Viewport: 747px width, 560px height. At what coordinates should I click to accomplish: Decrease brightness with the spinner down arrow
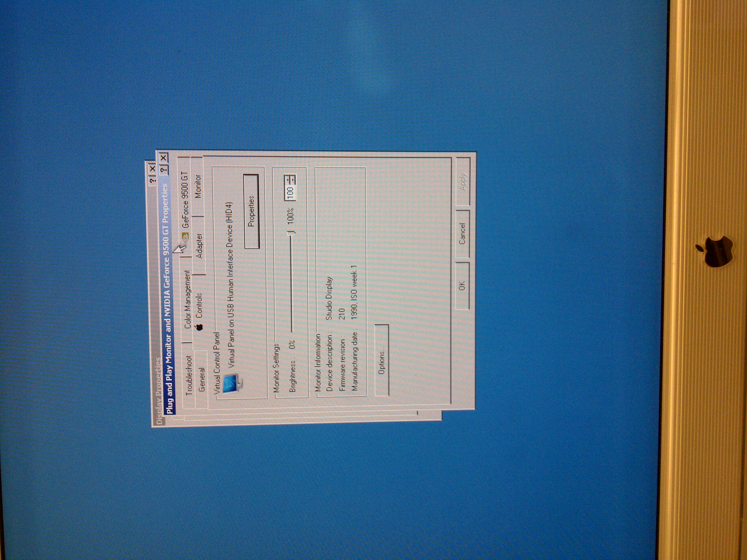pos(293,179)
